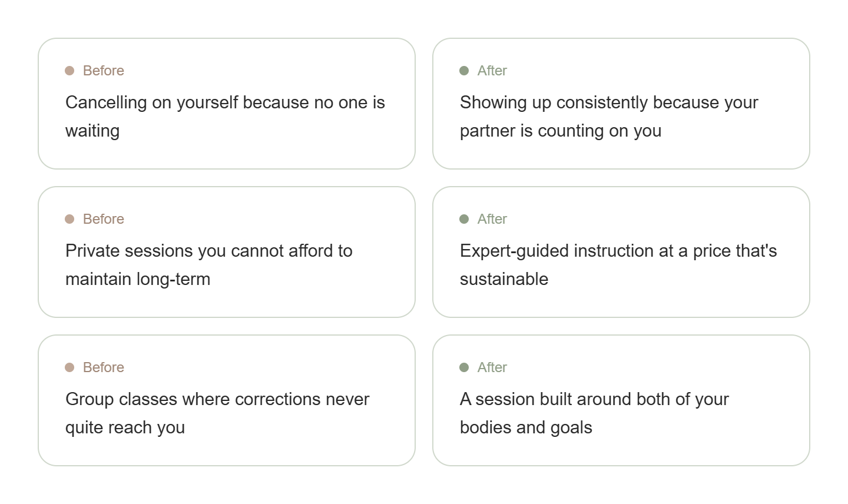Screen dimensions: 848x504
Task: Click the text 'Private sessions you cannot afford'
Action: point(209,251)
